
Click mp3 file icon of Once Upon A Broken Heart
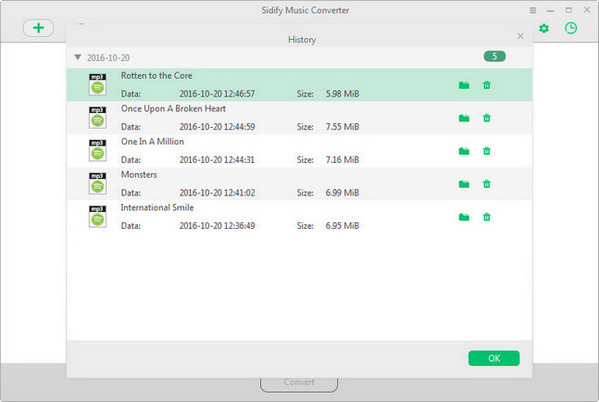pos(97,117)
